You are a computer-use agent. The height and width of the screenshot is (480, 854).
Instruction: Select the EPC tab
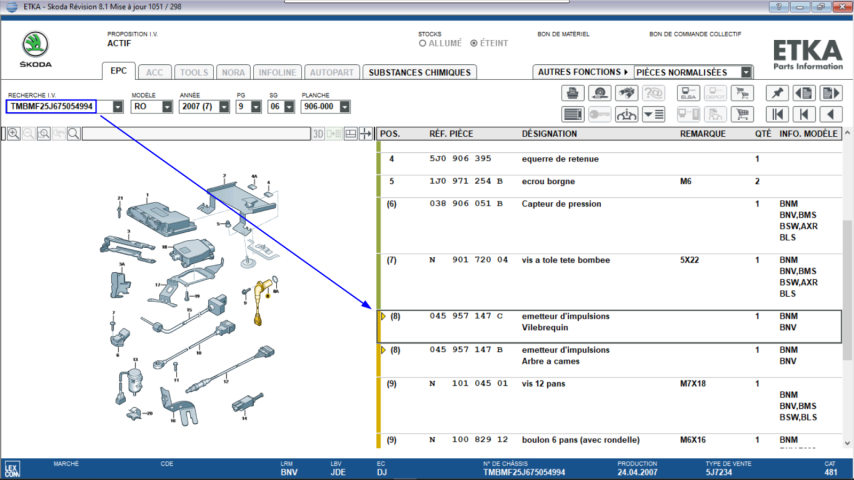click(118, 72)
